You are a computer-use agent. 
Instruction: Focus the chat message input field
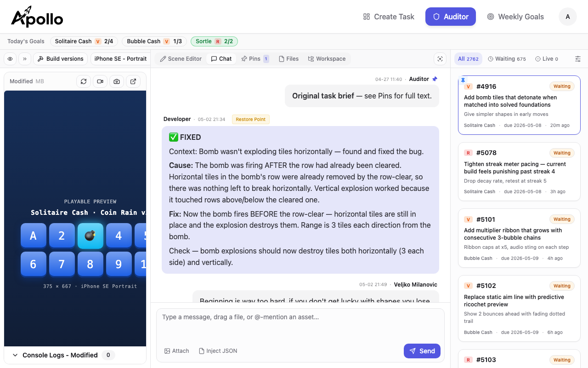[x=300, y=324]
